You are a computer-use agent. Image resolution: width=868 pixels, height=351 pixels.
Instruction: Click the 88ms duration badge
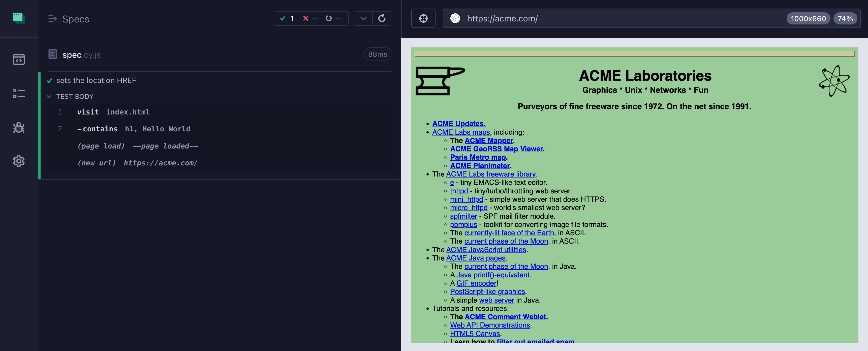377,54
